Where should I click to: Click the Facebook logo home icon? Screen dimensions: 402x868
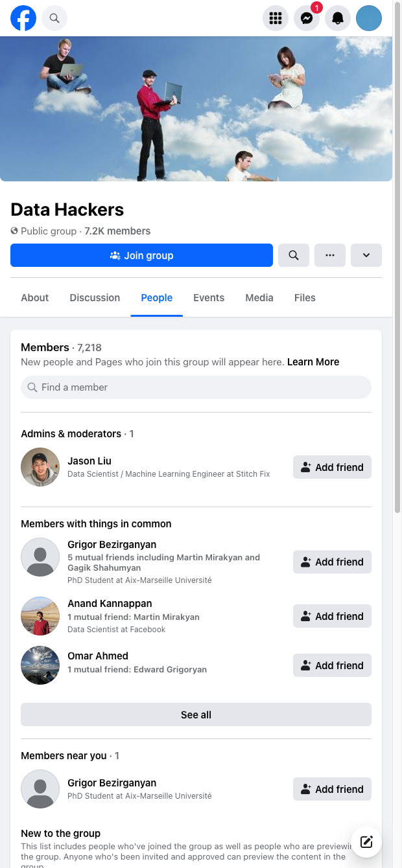point(23,18)
